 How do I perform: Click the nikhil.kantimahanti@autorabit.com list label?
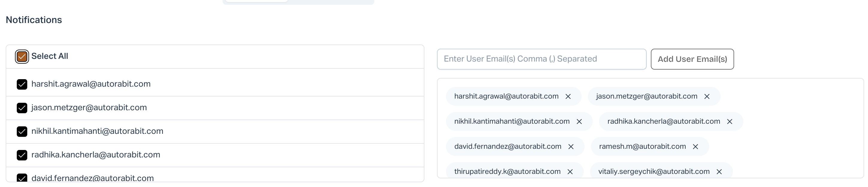[x=97, y=131]
